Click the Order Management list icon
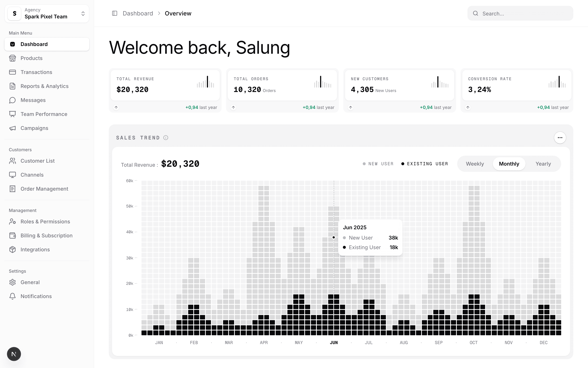588x368 pixels. [x=12, y=189]
